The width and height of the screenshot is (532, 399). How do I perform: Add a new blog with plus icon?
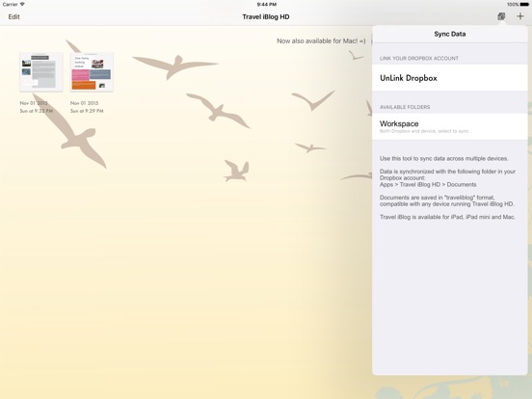point(520,16)
